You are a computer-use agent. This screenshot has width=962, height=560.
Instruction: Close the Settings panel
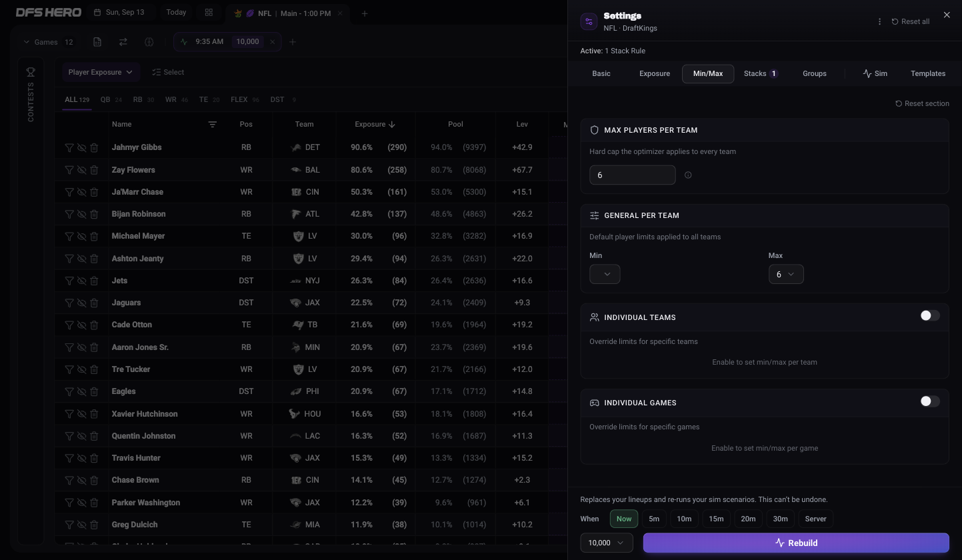[947, 15]
